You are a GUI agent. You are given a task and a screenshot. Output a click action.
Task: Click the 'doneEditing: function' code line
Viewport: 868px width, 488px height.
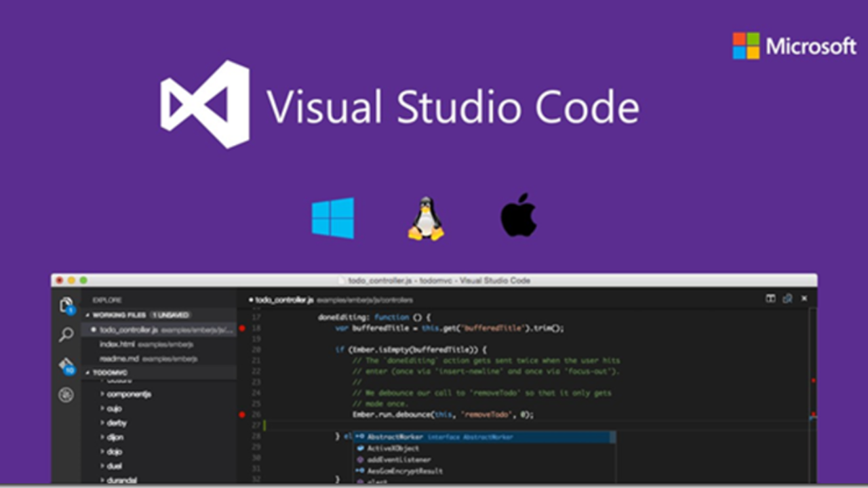click(x=374, y=317)
